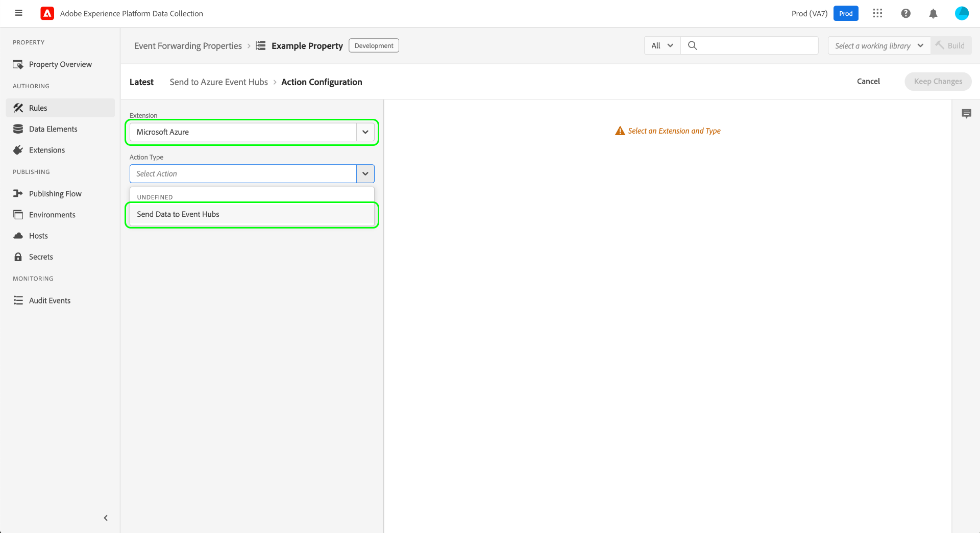Click the Build button
The image size is (980, 533).
pos(951,45)
